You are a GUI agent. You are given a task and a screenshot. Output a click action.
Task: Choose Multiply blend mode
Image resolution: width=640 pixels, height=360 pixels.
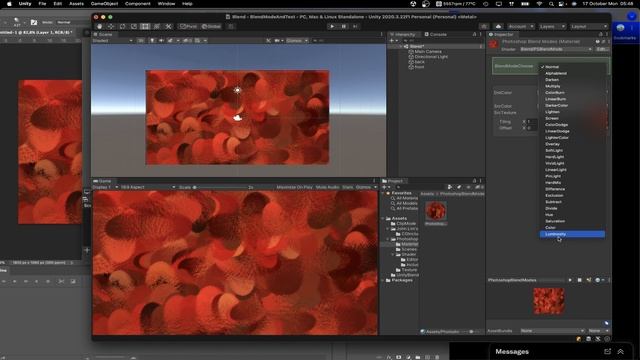(x=572, y=86)
